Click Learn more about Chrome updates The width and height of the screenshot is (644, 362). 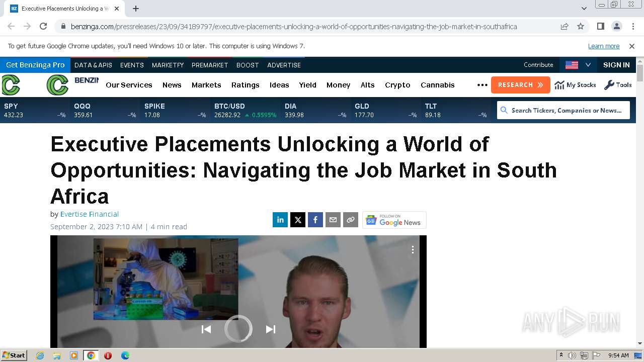tap(604, 46)
